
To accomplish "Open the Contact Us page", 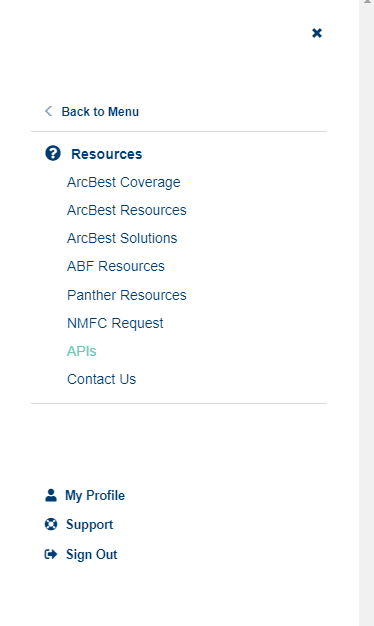I will coord(101,379).
